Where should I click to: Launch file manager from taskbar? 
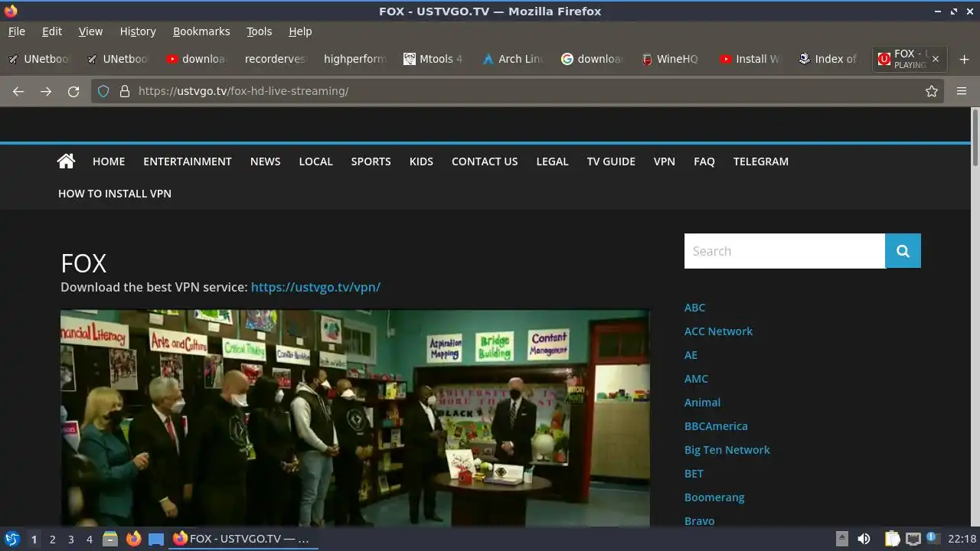tap(109, 539)
